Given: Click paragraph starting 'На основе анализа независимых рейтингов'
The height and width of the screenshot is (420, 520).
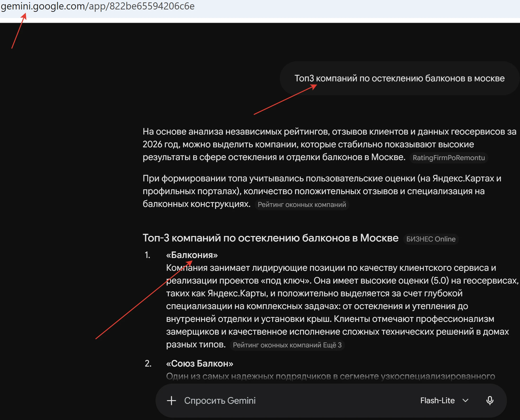Looking at the screenshot, I should coord(329,144).
